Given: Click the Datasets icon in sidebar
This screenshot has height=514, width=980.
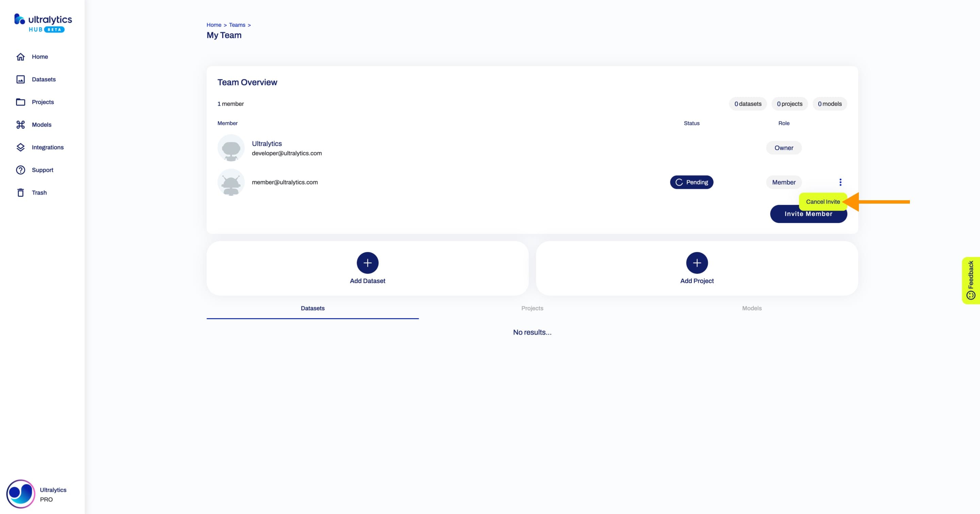Looking at the screenshot, I should (20, 79).
